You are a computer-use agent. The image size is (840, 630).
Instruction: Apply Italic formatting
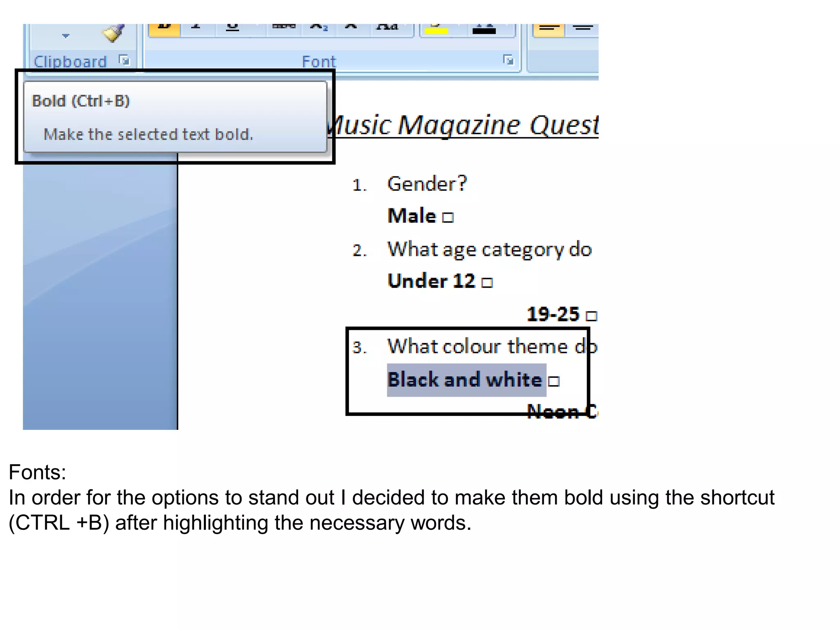point(196,30)
